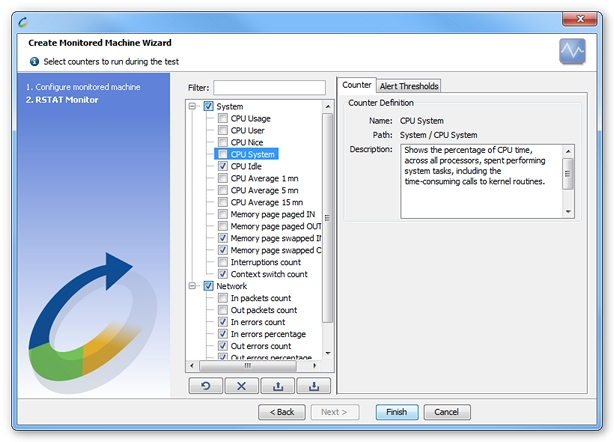The width and height of the screenshot is (614, 442).
Task: Click the counter tree down scroll arrow
Action: tap(328, 353)
